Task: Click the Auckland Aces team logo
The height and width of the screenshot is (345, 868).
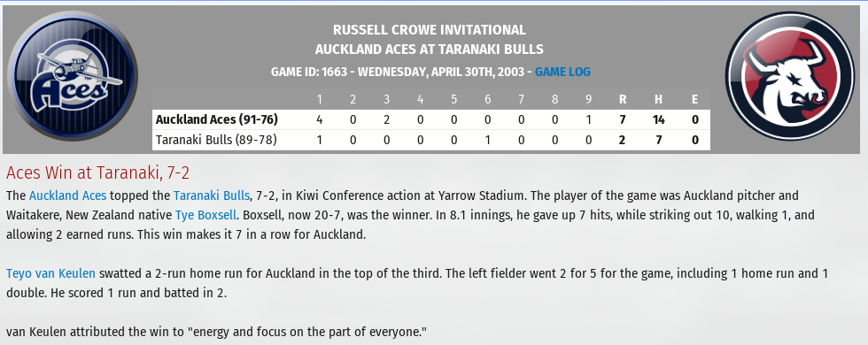Action: (72, 76)
